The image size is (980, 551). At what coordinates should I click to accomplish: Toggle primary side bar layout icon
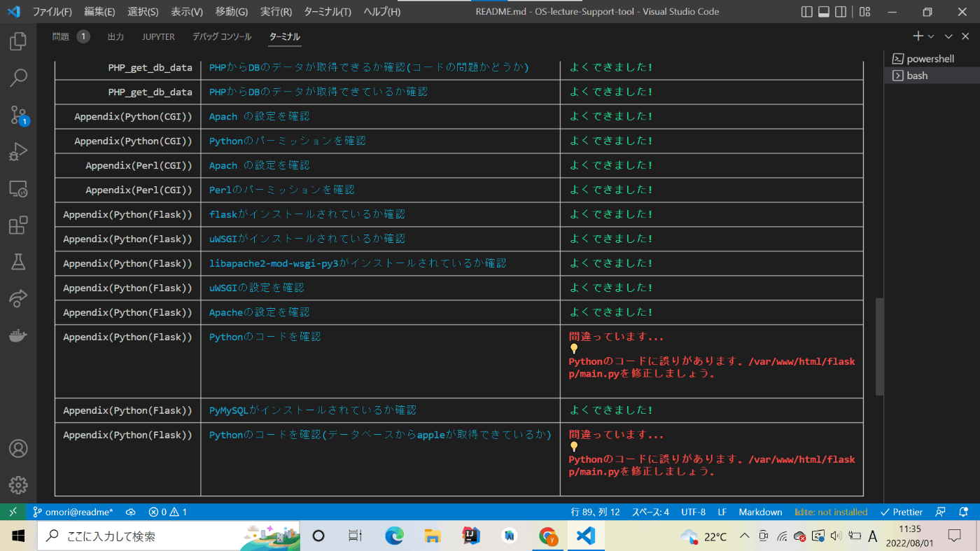pyautogui.click(x=806, y=12)
